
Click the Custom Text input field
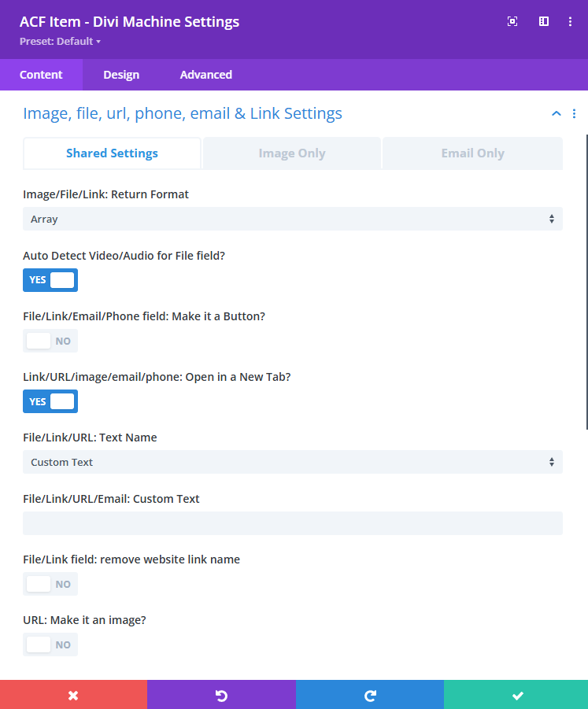pos(293,523)
